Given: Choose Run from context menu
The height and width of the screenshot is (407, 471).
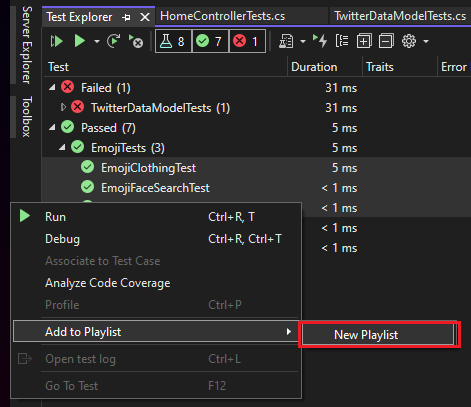Looking at the screenshot, I should (x=156, y=217).
